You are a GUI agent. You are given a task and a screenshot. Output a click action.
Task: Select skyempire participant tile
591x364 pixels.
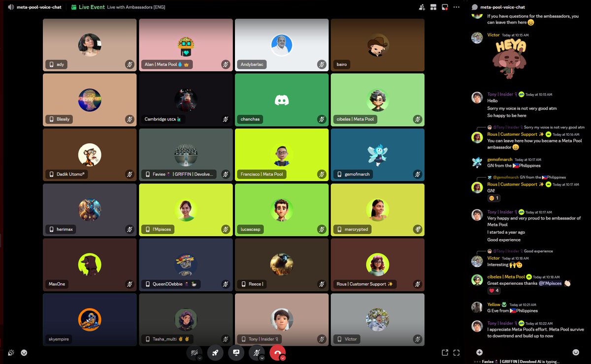coord(90,319)
